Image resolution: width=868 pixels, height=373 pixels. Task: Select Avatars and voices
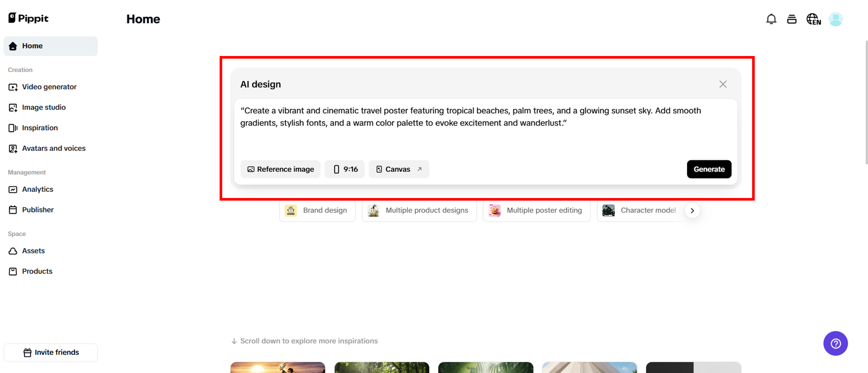53,149
